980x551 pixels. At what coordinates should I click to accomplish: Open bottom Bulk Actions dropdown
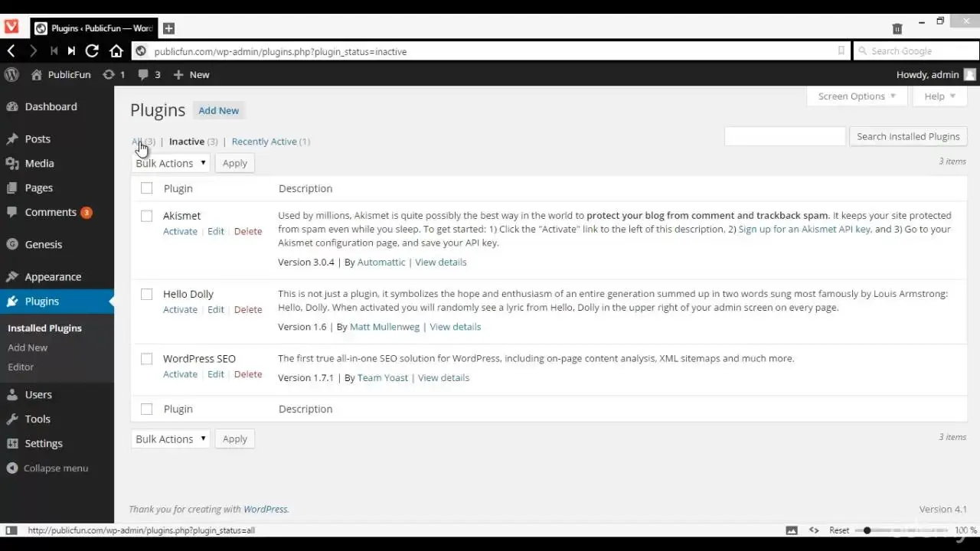click(x=170, y=439)
